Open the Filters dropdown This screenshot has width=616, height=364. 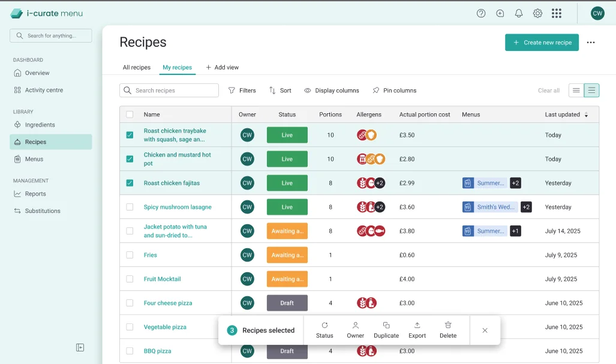coord(242,91)
